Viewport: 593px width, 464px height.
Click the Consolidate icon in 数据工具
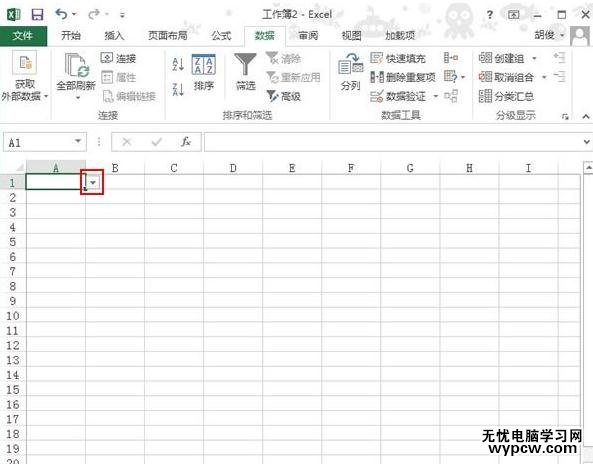(451, 58)
